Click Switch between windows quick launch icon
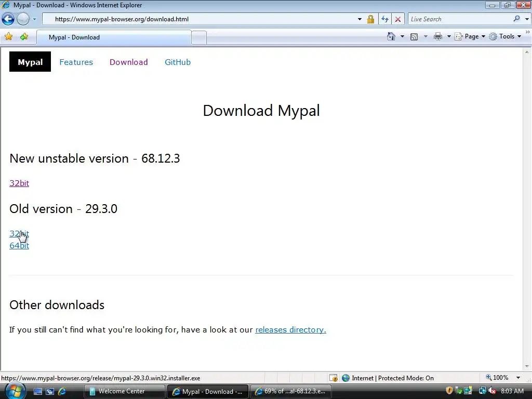 coord(50,392)
